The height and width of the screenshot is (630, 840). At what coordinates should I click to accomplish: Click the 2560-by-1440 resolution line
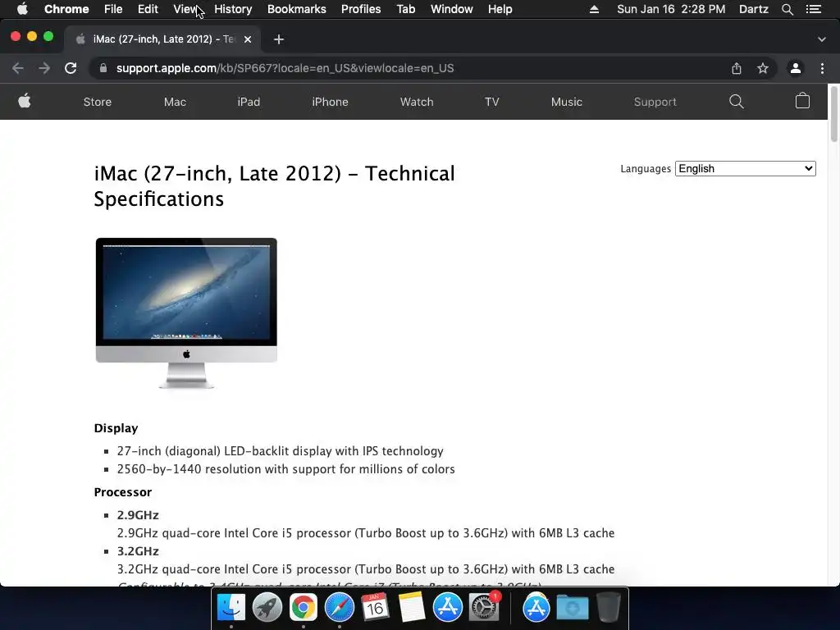pos(286,468)
